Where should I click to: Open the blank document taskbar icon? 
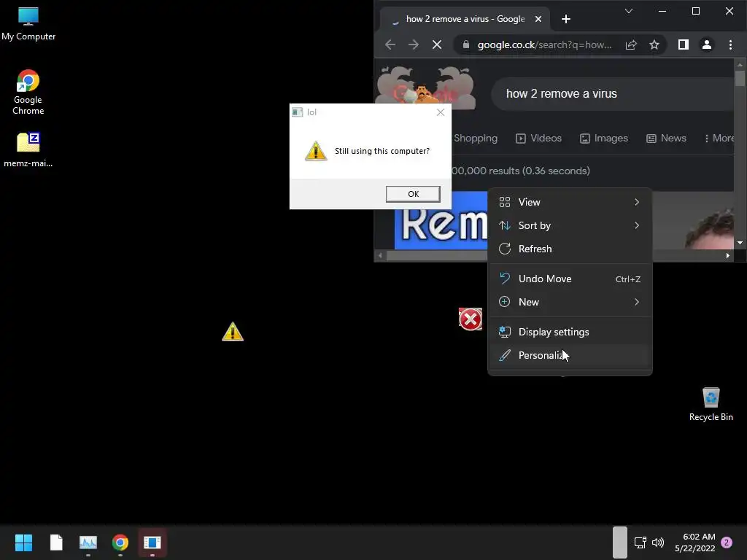coord(56,542)
